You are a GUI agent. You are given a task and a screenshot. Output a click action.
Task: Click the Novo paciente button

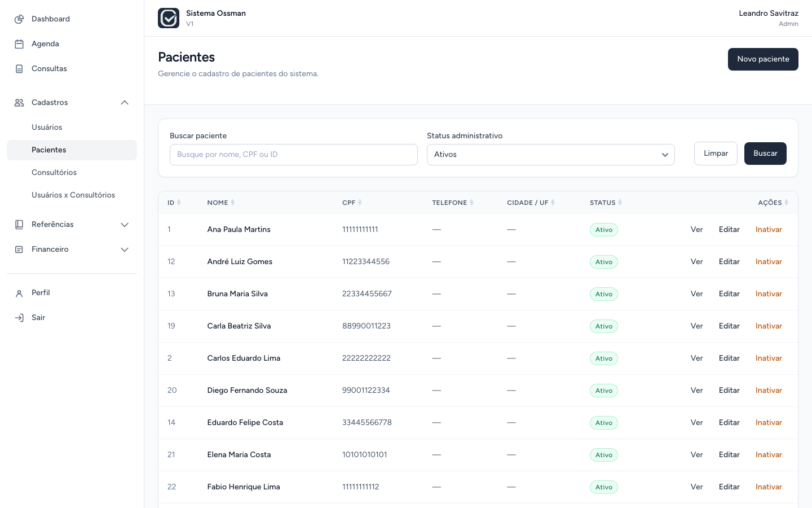tap(763, 59)
